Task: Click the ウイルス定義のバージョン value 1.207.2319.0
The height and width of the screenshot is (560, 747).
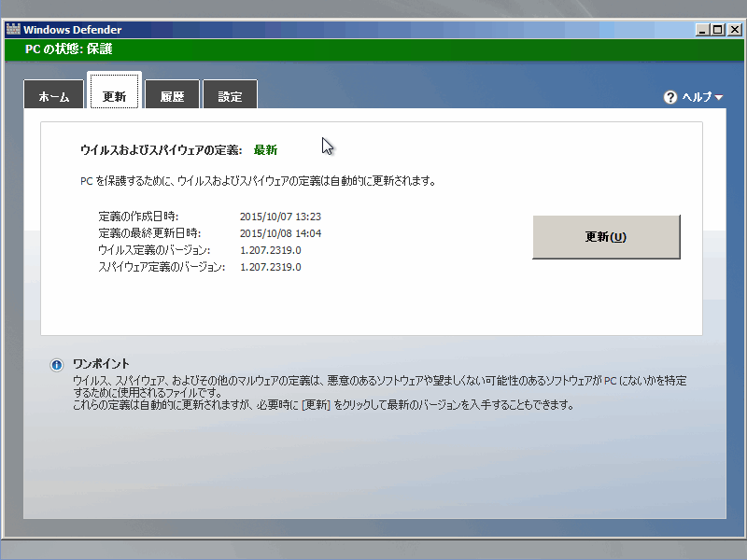Action: pyautogui.click(x=271, y=250)
